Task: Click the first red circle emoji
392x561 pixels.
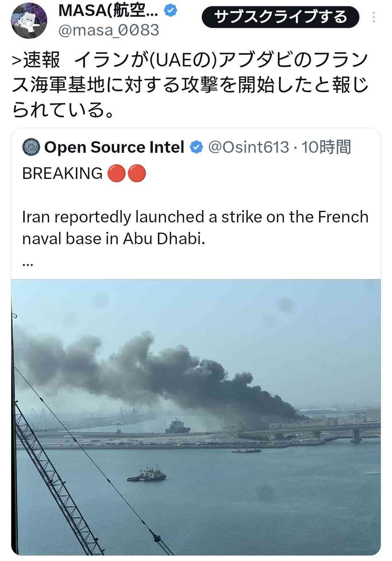Action: pyautogui.click(x=117, y=173)
